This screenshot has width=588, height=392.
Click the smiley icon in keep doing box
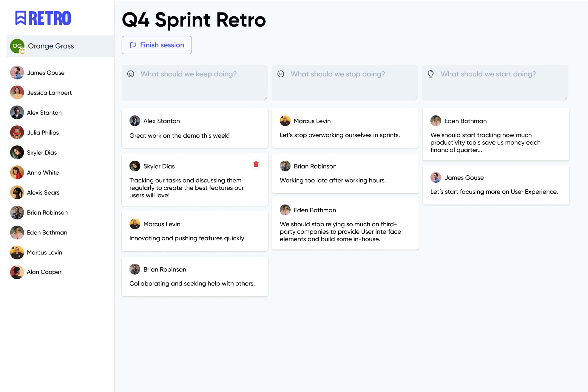[131, 74]
